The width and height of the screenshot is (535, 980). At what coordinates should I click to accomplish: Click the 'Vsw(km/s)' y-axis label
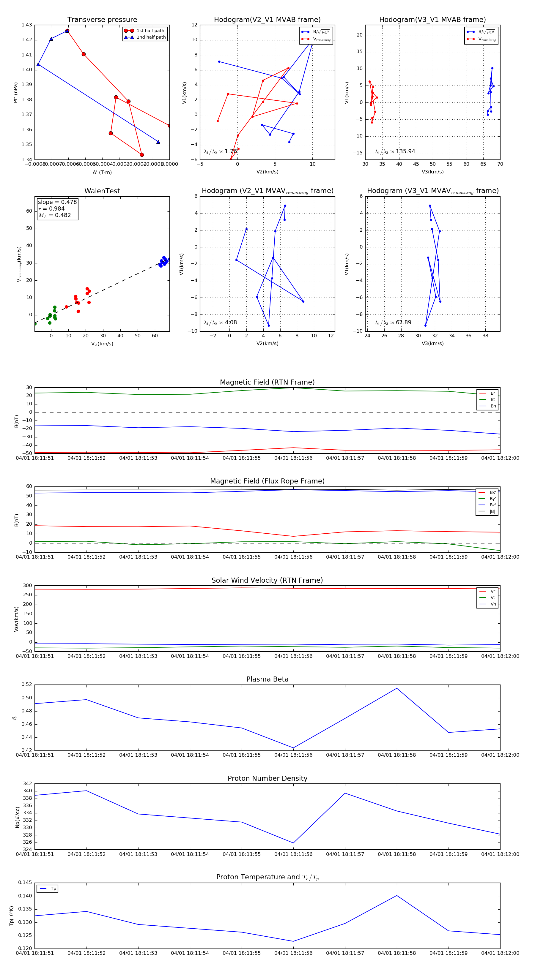[x=16, y=619]
